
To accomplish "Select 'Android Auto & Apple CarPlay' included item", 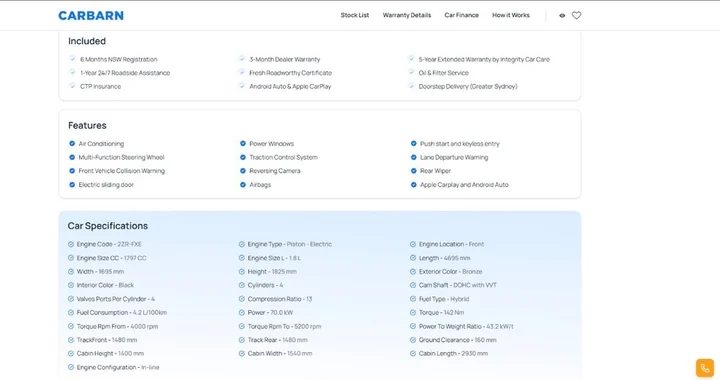I will pyautogui.click(x=290, y=86).
